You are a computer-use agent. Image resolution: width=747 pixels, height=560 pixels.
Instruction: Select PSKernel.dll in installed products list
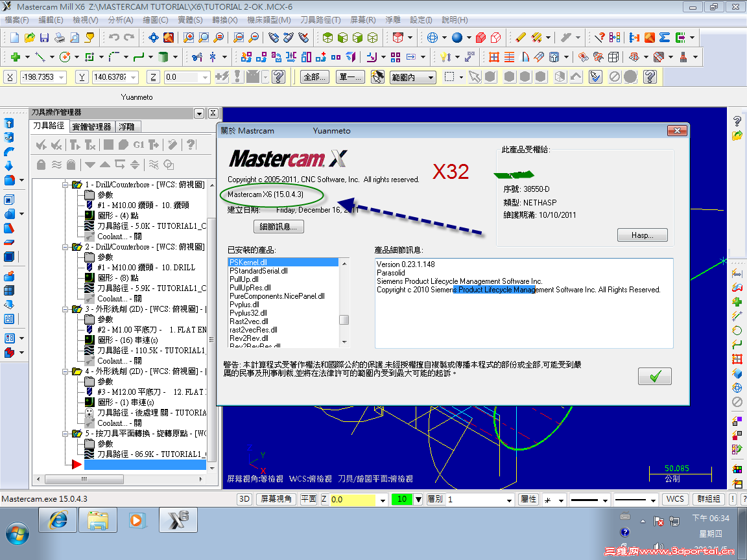pos(283,262)
